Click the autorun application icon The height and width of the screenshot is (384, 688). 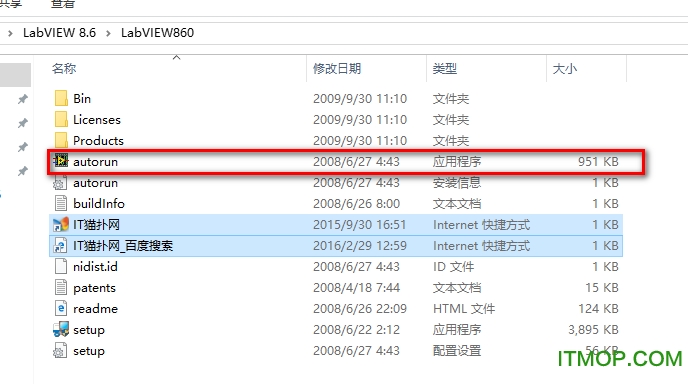point(61,161)
